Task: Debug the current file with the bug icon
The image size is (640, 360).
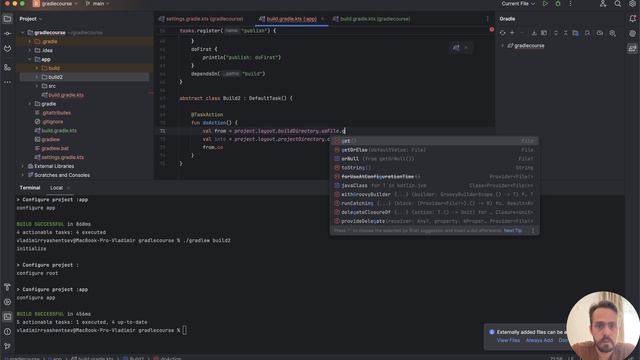Action: (x=558, y=4)
